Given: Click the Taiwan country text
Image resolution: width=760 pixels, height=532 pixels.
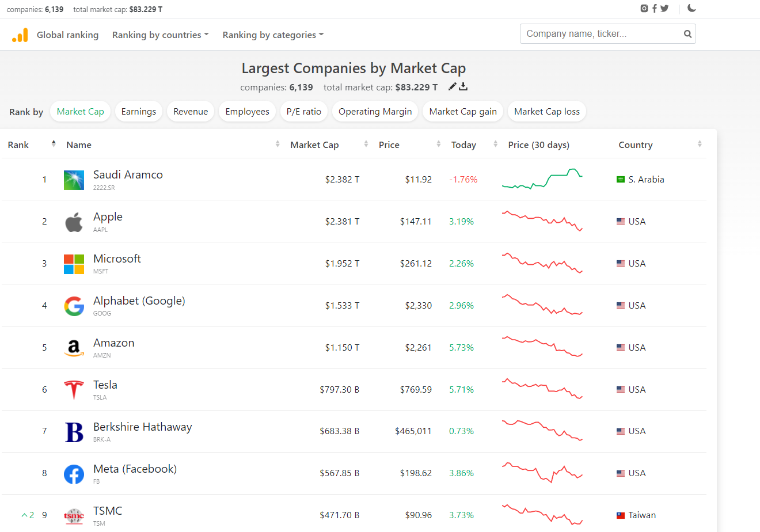Looking at the screenshot, I should (x=642, y=515).
